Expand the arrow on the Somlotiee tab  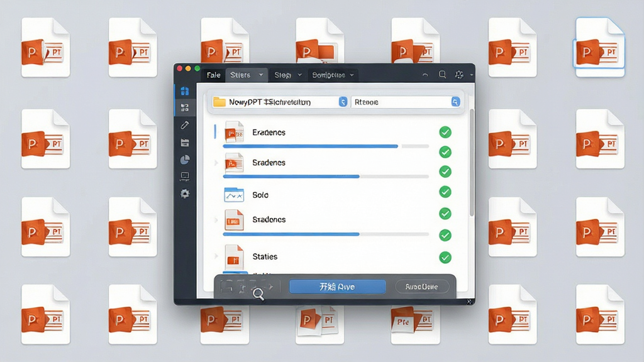click(x=352, y=75)
